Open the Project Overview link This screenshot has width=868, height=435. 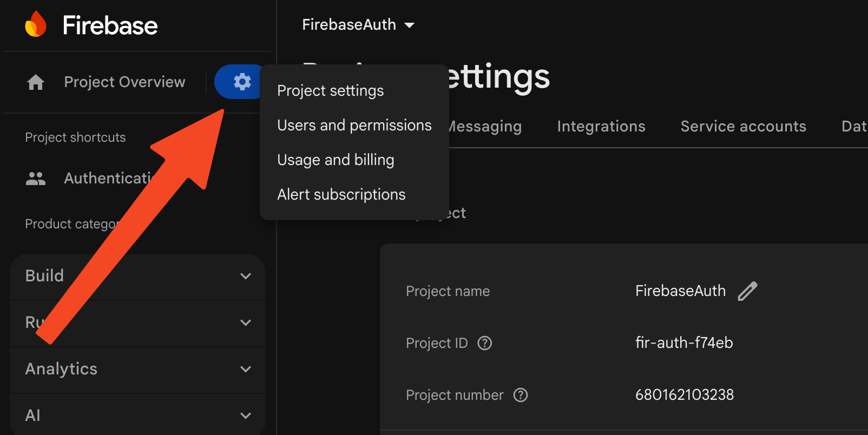(124, 82)
